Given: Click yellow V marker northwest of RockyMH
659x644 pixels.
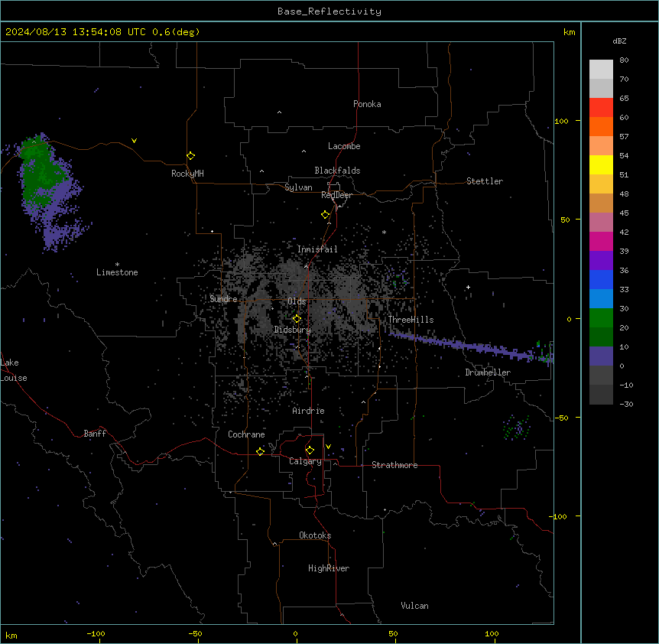Looking at the screenshot, I should point(134,141).
